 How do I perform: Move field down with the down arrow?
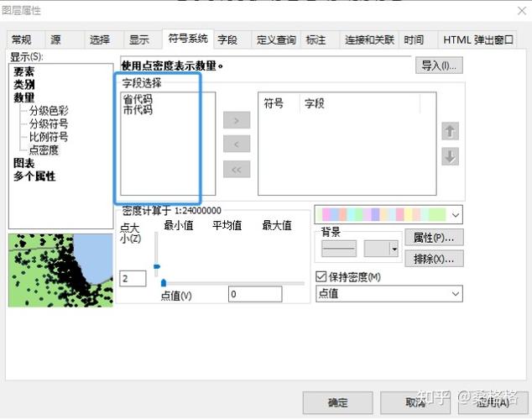tap(450, 156)
